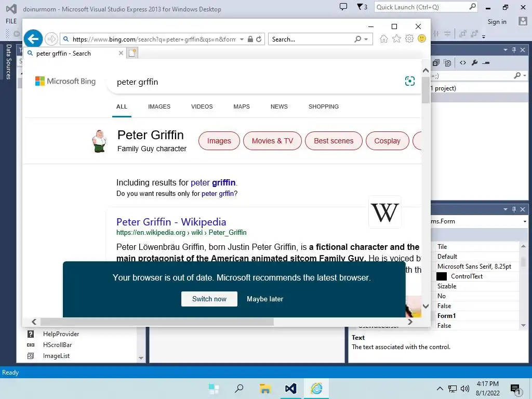This screenshot has width=532, height=399.
Task: Click the browser horizontal scrollbar thumb
Action: pos(157,322)
